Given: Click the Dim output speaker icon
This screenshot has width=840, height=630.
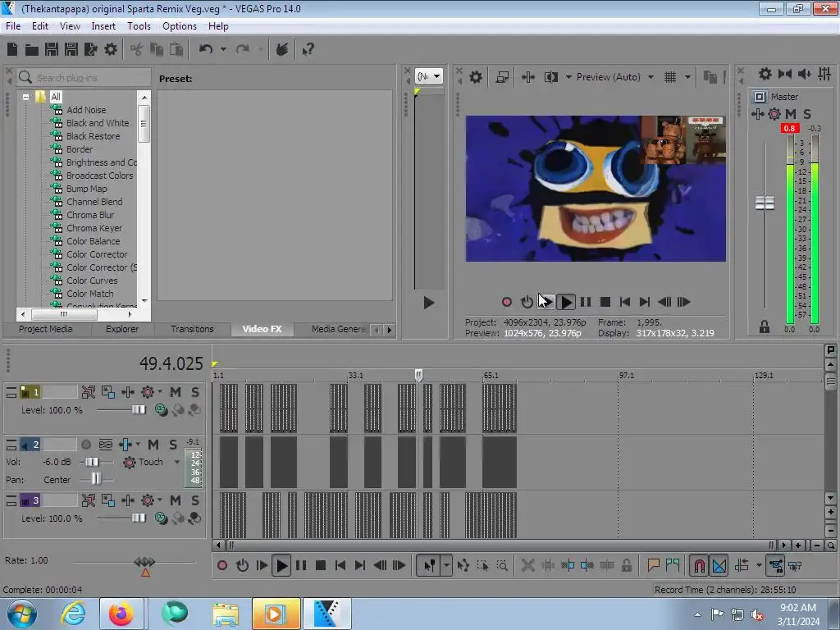Looking at the screenshot, I should coord(804,74).
